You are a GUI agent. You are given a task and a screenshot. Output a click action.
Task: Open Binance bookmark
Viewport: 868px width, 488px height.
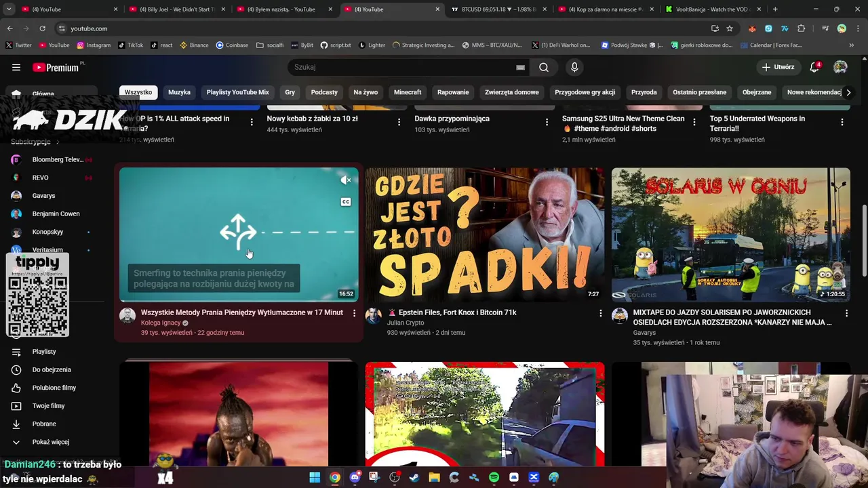[x=194, y=45]
